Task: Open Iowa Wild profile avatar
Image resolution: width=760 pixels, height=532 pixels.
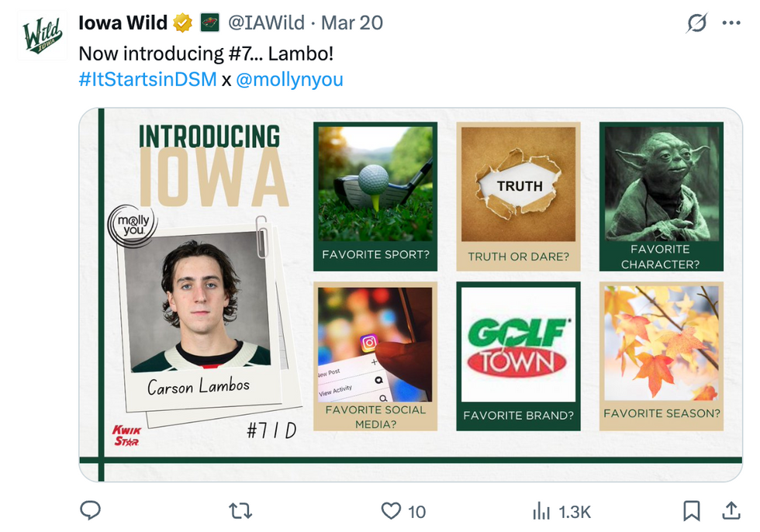Action: tap(40, 36)
